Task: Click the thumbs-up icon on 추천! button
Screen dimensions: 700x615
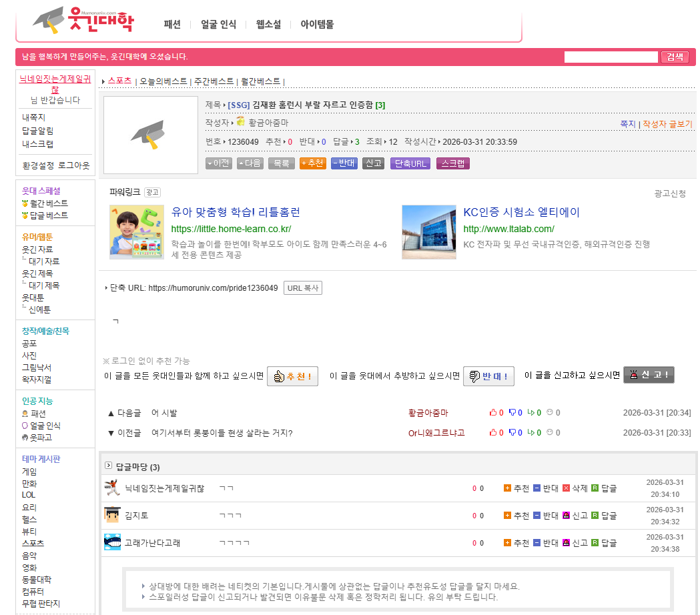Action: pyautogui.click(x=279, y=376)
